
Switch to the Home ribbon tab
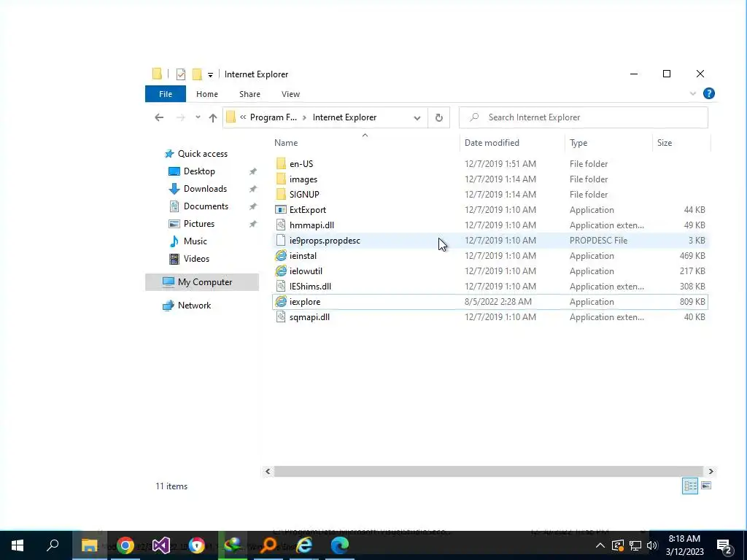(206, 94)
